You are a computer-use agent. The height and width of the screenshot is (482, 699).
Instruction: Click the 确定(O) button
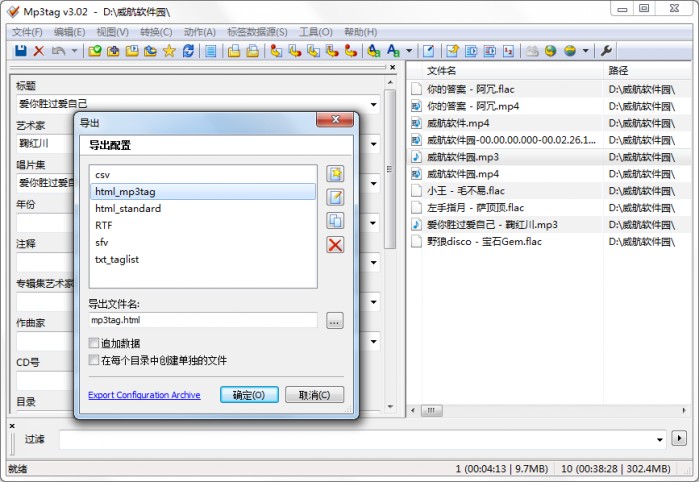click(x=249, y=395)
